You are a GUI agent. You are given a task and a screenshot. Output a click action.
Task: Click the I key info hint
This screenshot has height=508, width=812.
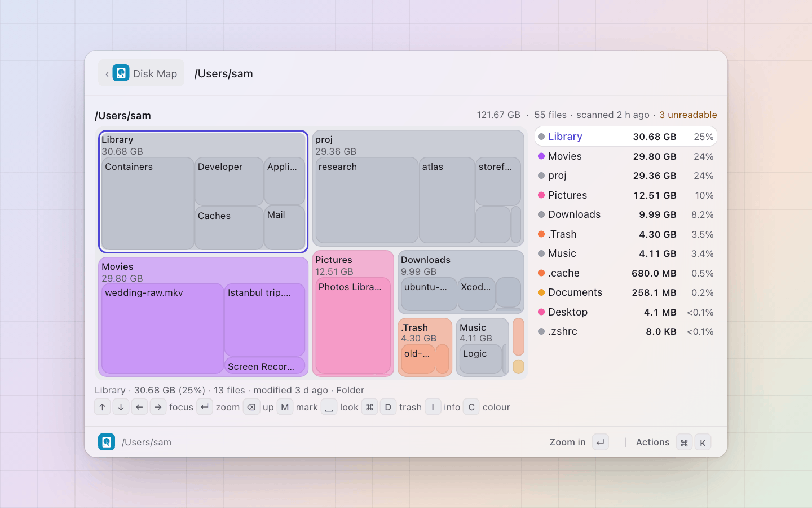(433, 407)
